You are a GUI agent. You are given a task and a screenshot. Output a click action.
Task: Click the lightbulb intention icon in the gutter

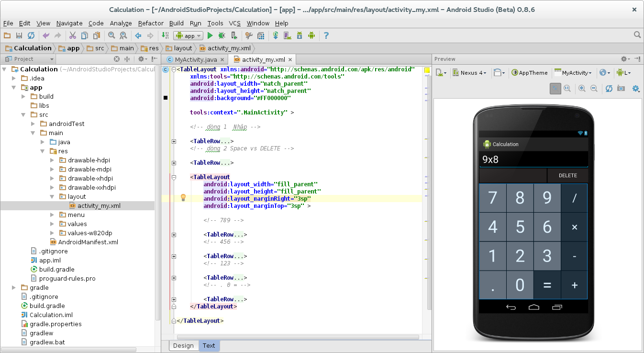[x=183, y=198]
